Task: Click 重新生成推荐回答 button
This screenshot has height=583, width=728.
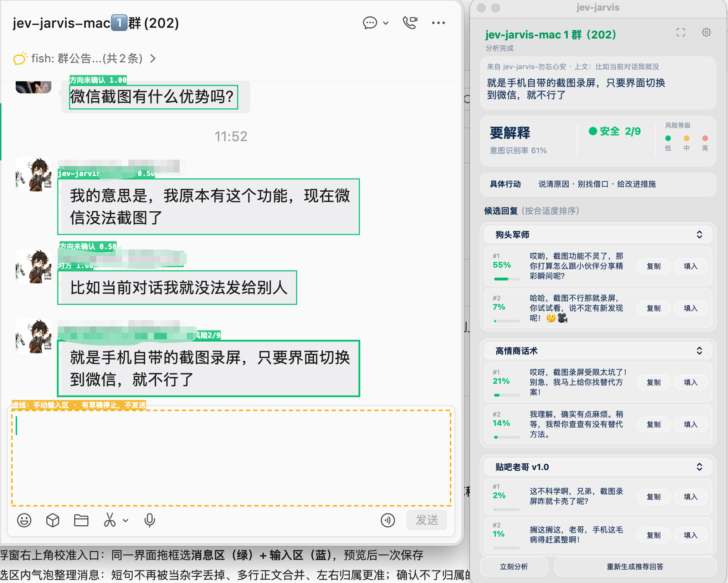Action: coord(635,567)
